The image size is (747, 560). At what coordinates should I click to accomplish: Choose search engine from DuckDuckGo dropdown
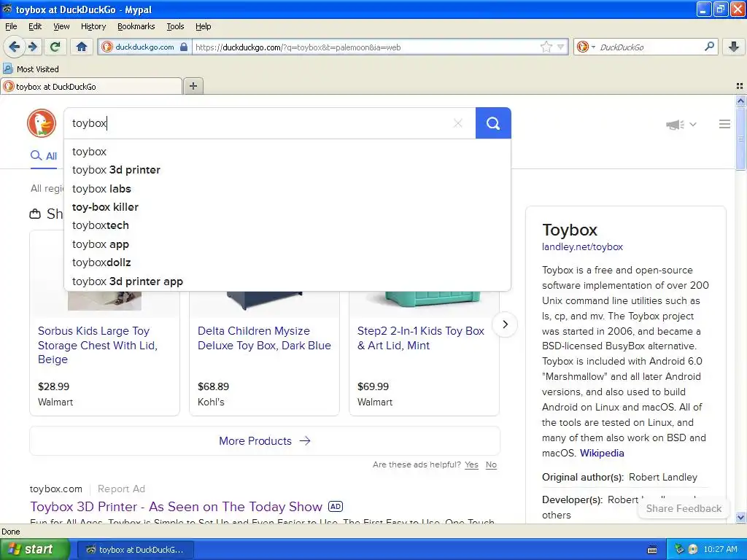586,47
